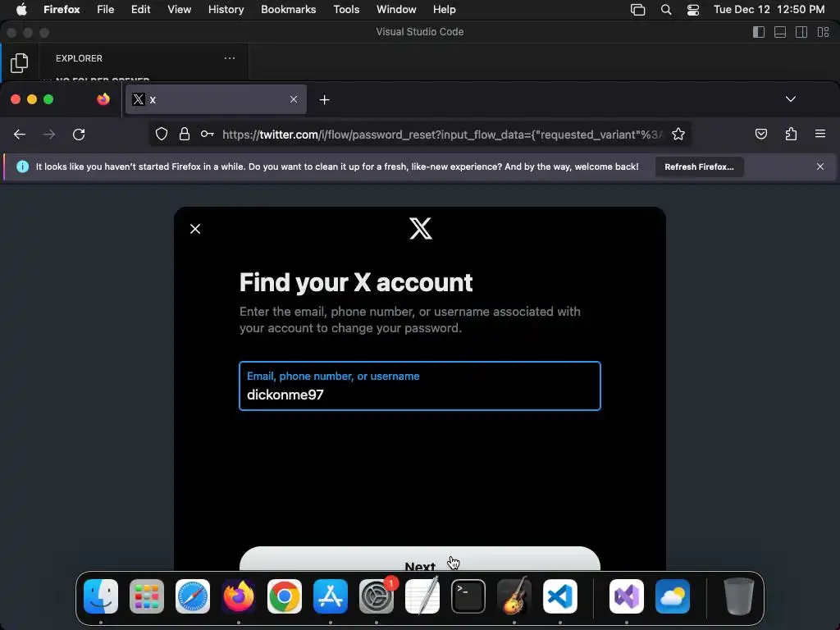Screen dimensions: 840x630
Task: Open the Tools menu
Action: tap(346, 9)
